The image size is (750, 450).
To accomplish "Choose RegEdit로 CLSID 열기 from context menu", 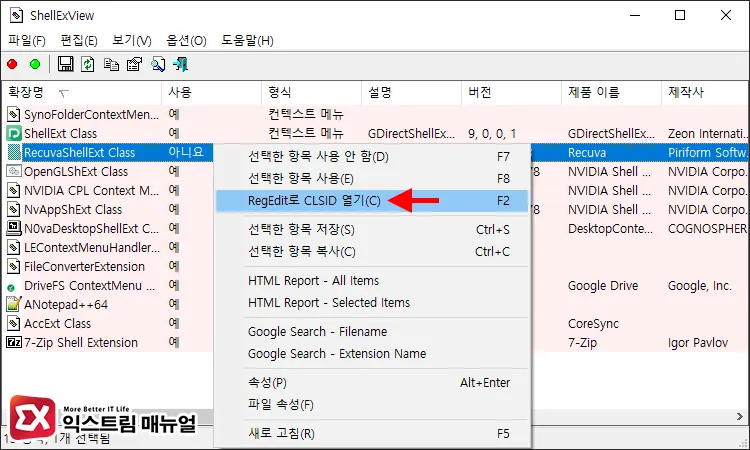I will [x=314, y=201].
